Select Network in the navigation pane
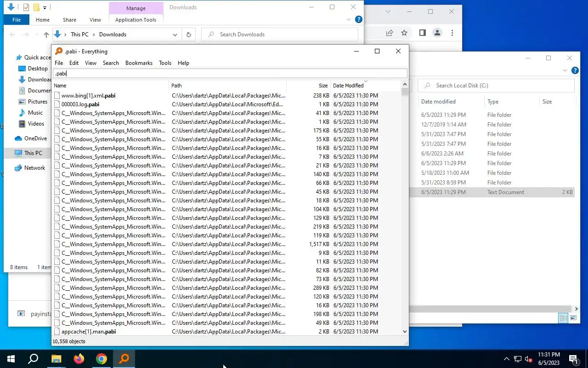The height and width of the screenshot is (368, 588). 34,168
